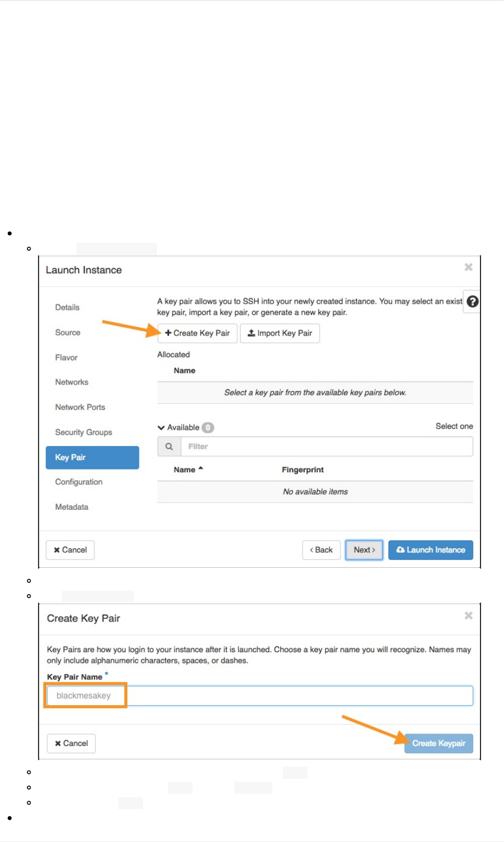Close the Create Key Pair dialog
504x842 pixels.
click(468, 615)
